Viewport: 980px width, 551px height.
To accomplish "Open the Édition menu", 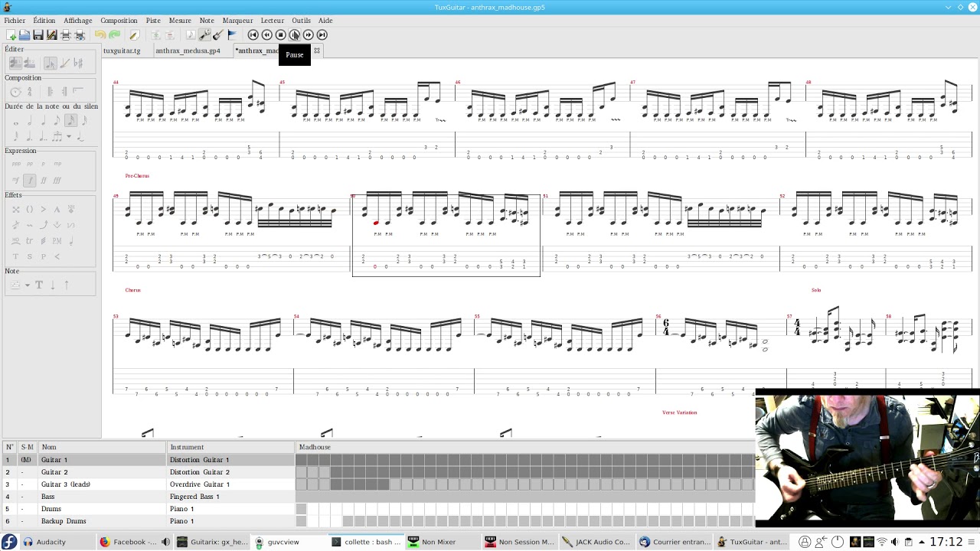I will point(44,21).
